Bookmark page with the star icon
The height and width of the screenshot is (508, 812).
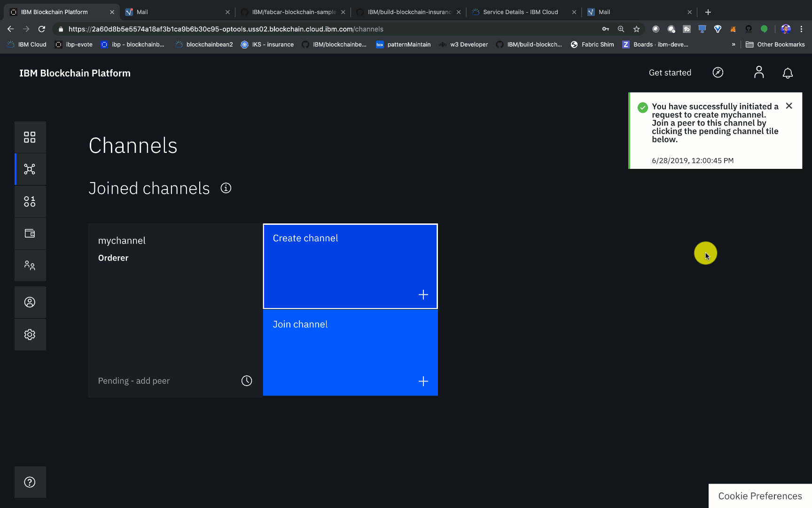tap(636, 29)
